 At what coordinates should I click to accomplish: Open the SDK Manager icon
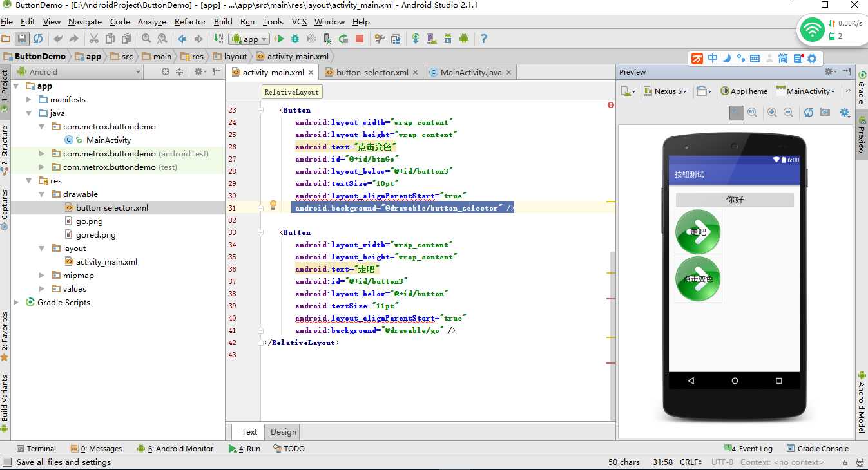[x=448, y=39]
